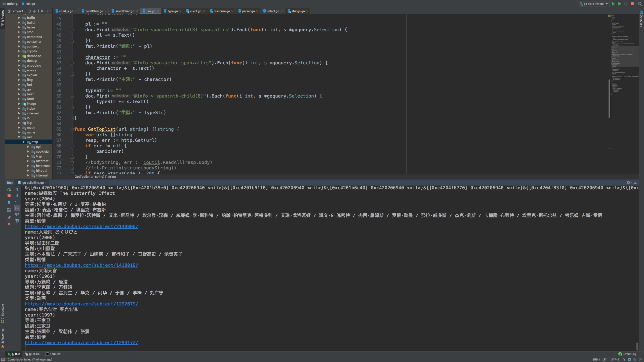The image size is (644, 362).
Task: Run the go build link.go configuration
Action: pyautogui.click(x=613, y=4)
